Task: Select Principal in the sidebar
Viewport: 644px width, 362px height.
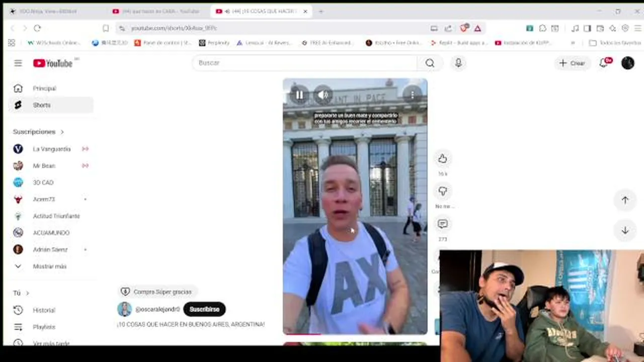Action: point(50,88)
